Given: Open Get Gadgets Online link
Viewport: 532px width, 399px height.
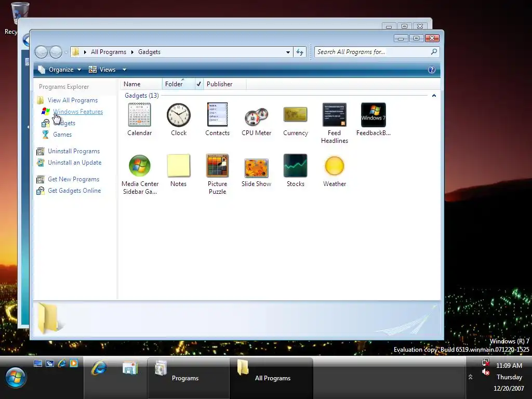Looking at the screenshot, I should click(x=74, y=191).
